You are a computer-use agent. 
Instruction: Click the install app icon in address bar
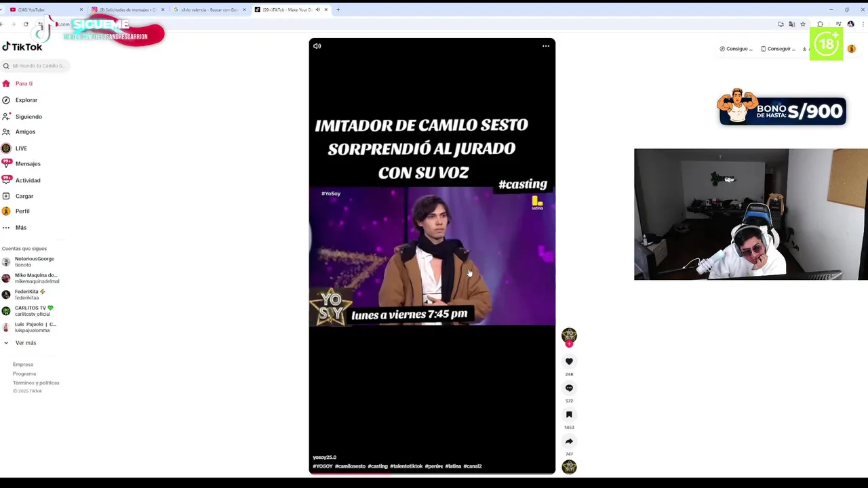781,24
